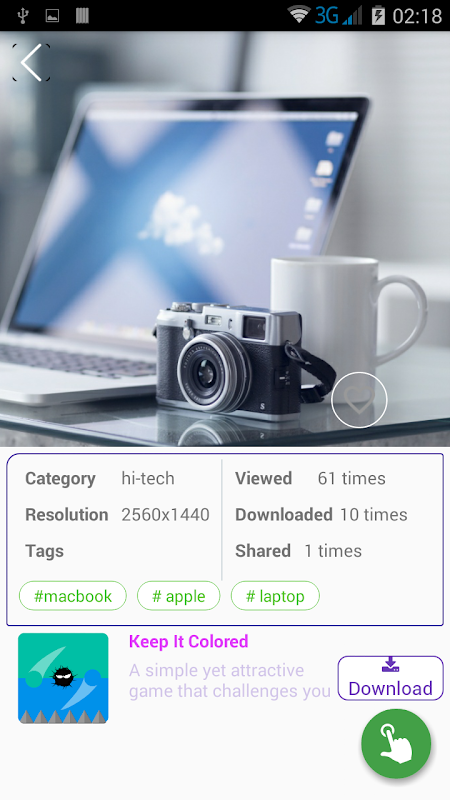Tap the 3G network signal indicator

tap(338, 16)
